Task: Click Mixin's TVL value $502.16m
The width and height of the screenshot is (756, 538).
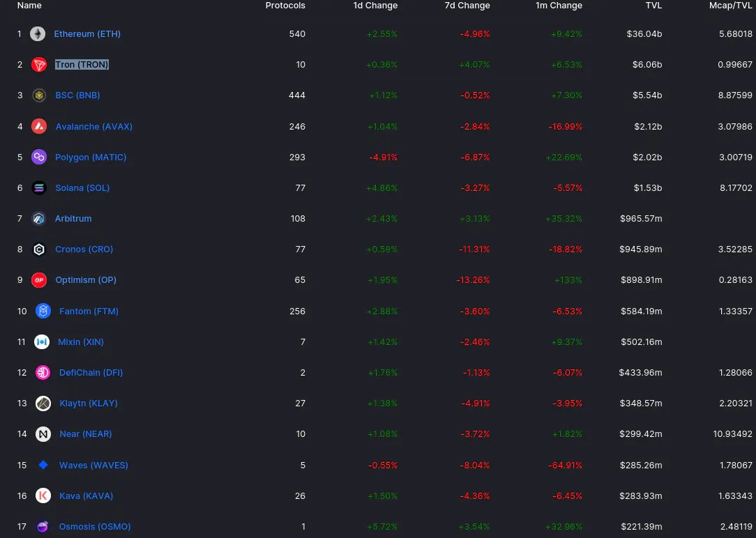Action: [642, 342]
